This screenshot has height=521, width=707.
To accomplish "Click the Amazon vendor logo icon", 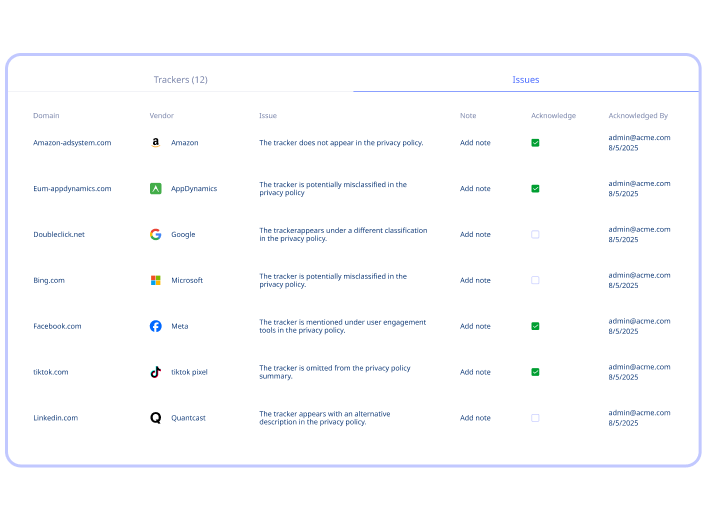I will 156,143.
